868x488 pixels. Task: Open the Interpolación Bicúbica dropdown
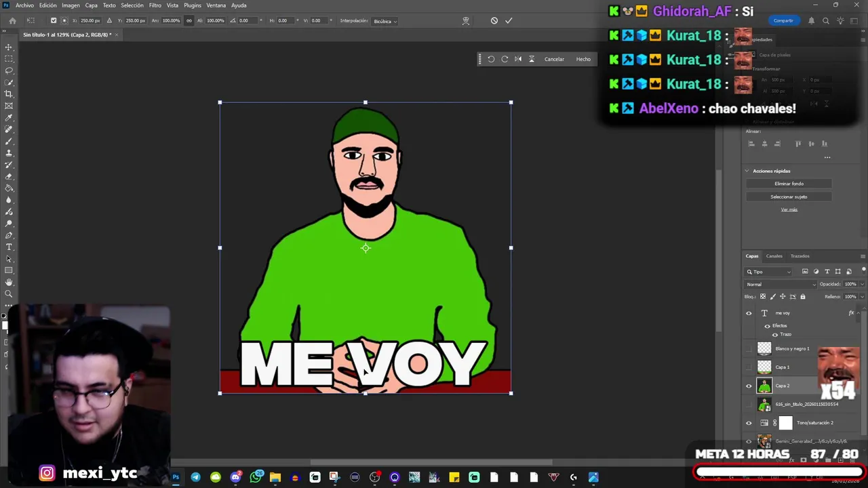click(x=385, y=21)
